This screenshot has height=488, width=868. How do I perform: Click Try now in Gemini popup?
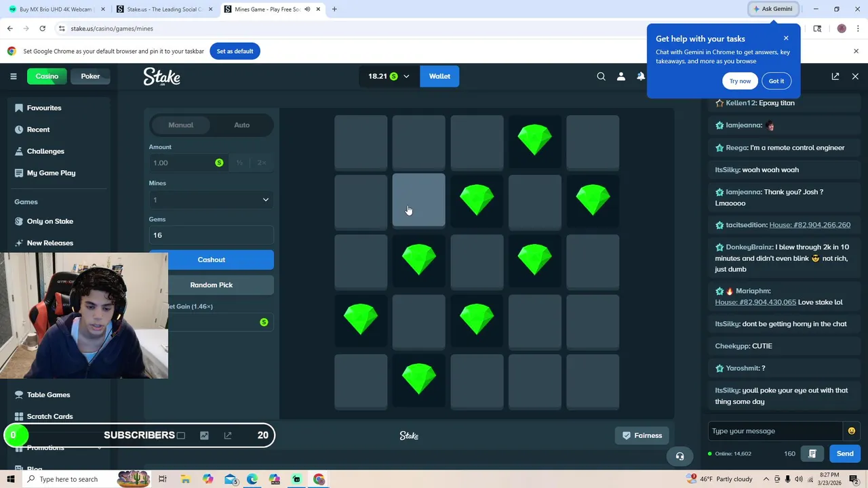(740, 81)
